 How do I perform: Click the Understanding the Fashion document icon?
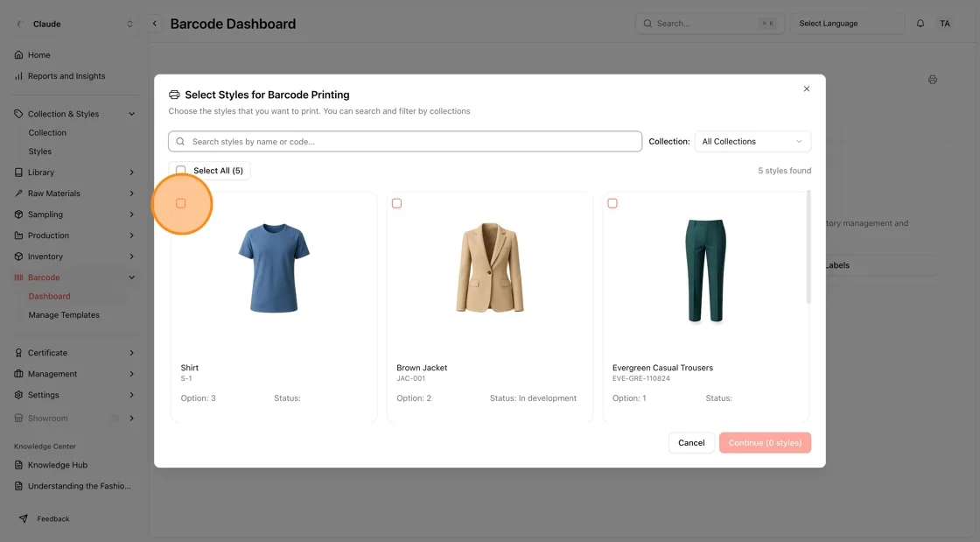(18, 486)
